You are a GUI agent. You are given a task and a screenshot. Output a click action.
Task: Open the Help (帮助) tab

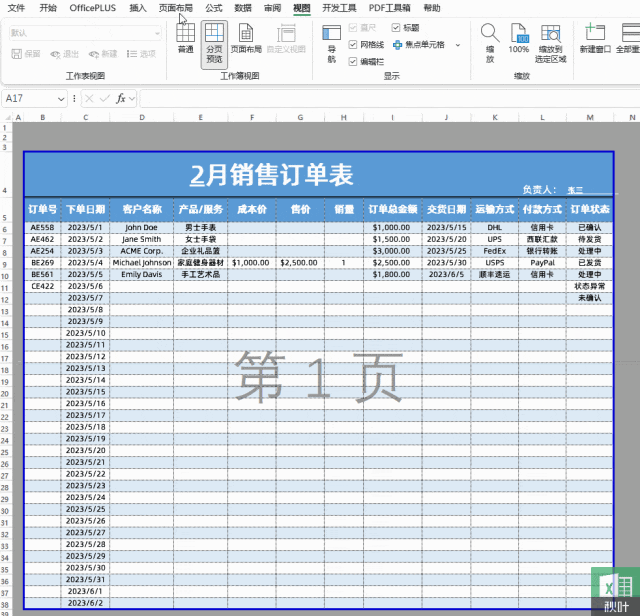pos(432,8)
